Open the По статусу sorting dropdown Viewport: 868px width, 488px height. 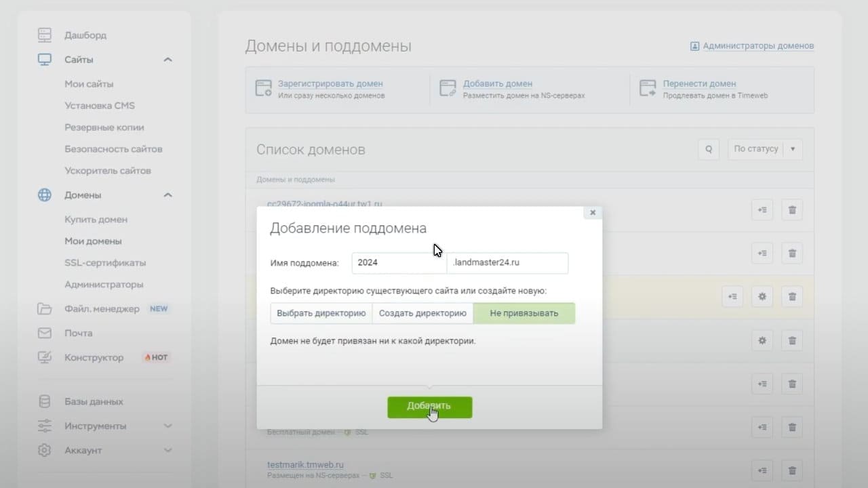point(765,149)
